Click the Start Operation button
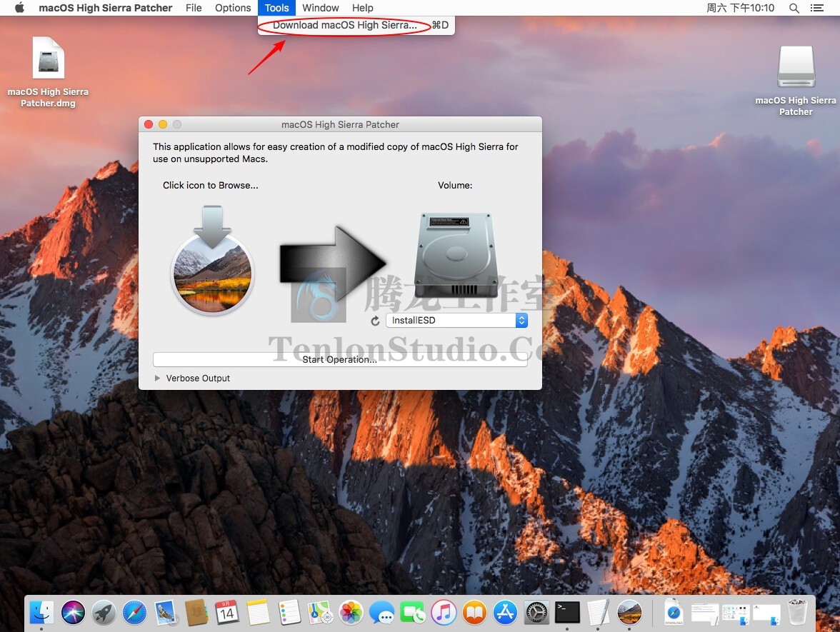The height and width of the screenshot is (632, 840). 340,359
